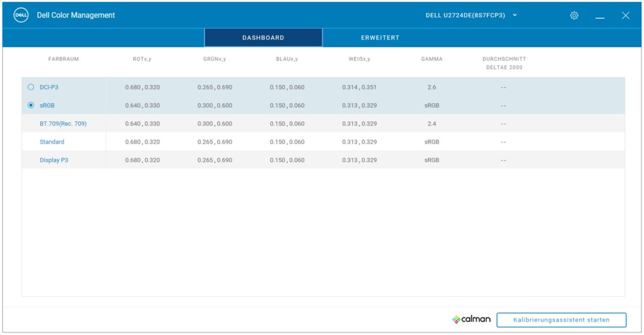Click the Display P3 color space link

click(54, 160)
